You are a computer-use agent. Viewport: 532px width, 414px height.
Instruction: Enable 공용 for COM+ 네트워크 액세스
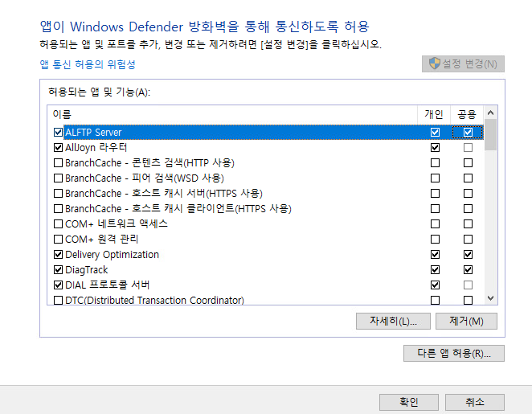[x=468, y=224]
